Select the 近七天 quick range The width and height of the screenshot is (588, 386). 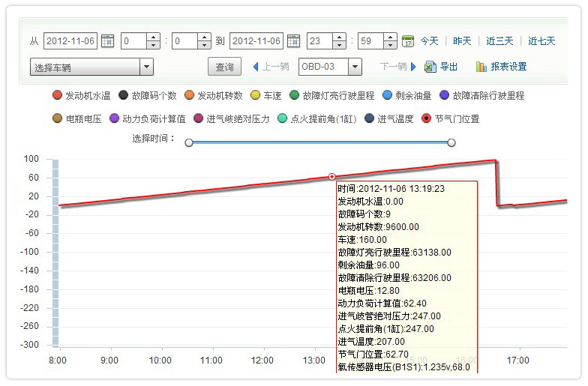541,41
